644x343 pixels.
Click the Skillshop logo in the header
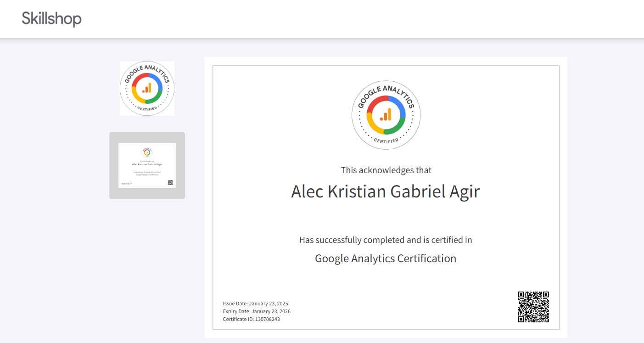coord(51,19)
